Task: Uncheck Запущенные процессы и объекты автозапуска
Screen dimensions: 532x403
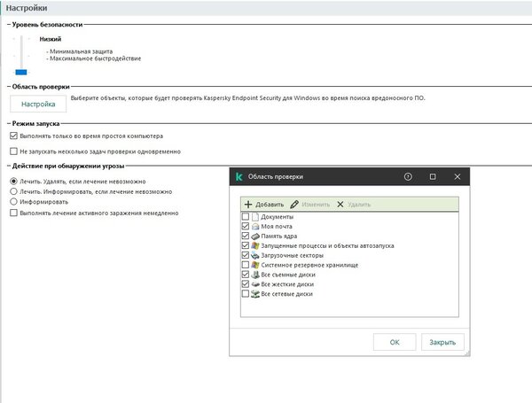Action: coord(246,245)
